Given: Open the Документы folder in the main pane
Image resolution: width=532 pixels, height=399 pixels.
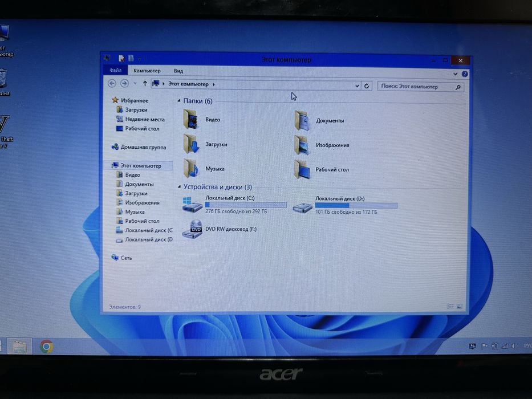Looking at the screenshot, I should click(319, 120).
